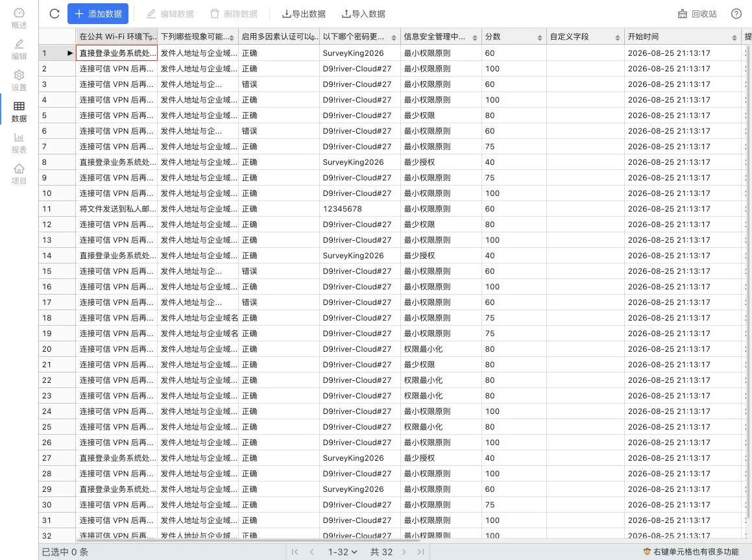The width and height of the screenshot is (752, 560).
Task: Click score 60 in row 29
Action: [514, 489]
